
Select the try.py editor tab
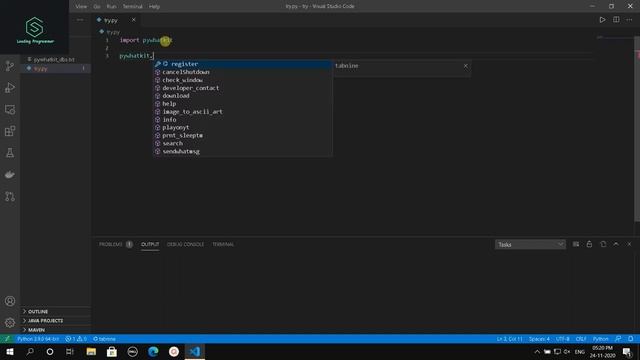(116, 20)
